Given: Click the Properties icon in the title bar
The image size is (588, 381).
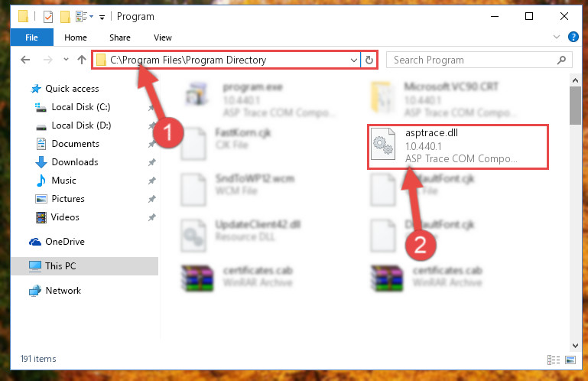Looking at the screenshot, I should click(48, 17).
